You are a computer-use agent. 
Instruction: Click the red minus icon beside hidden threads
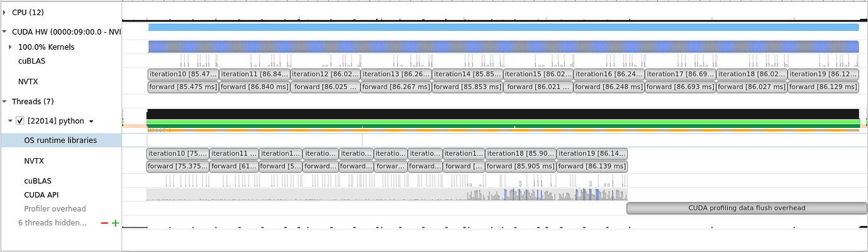tap(104, 223)
